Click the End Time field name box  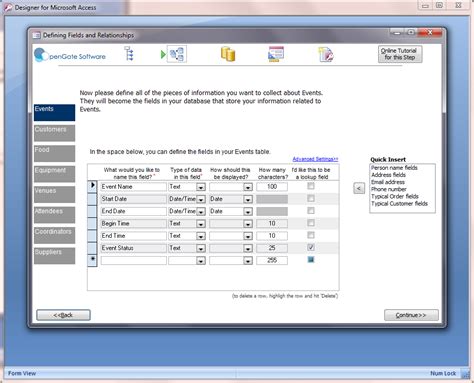(x=134, y=236)
